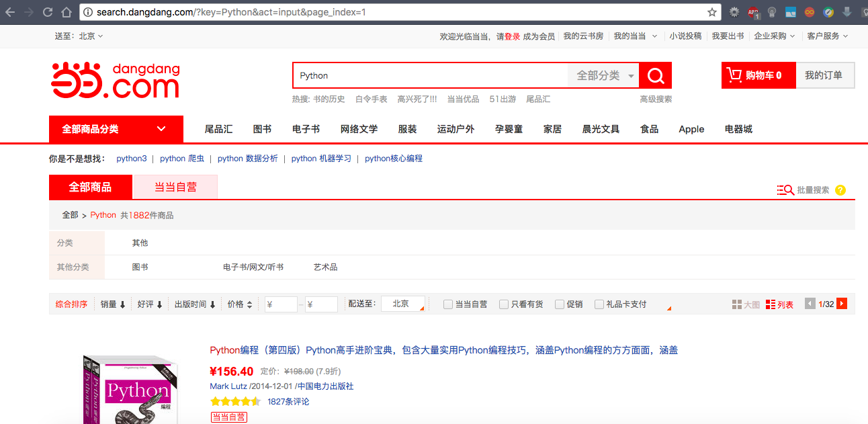Click the red magnifier search button

click(x=655, y=75)
